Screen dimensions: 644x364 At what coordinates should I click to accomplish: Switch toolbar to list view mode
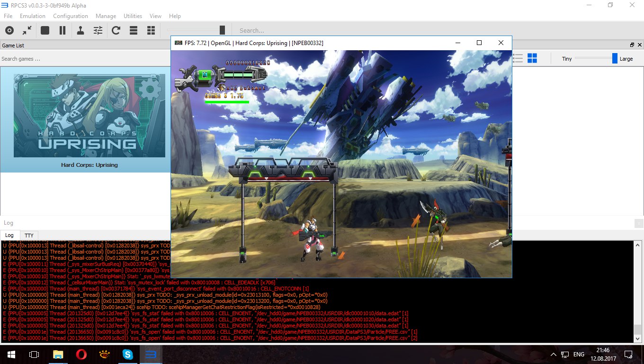coord(134,30)
